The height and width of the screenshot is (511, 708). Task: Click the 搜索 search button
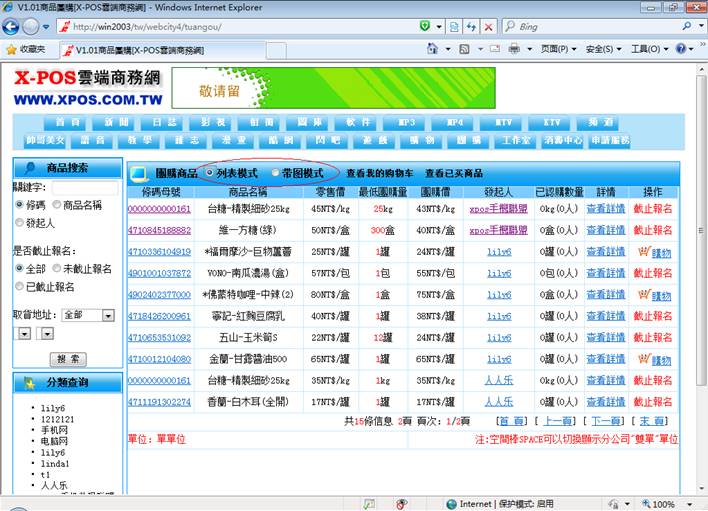pos(69,359)
